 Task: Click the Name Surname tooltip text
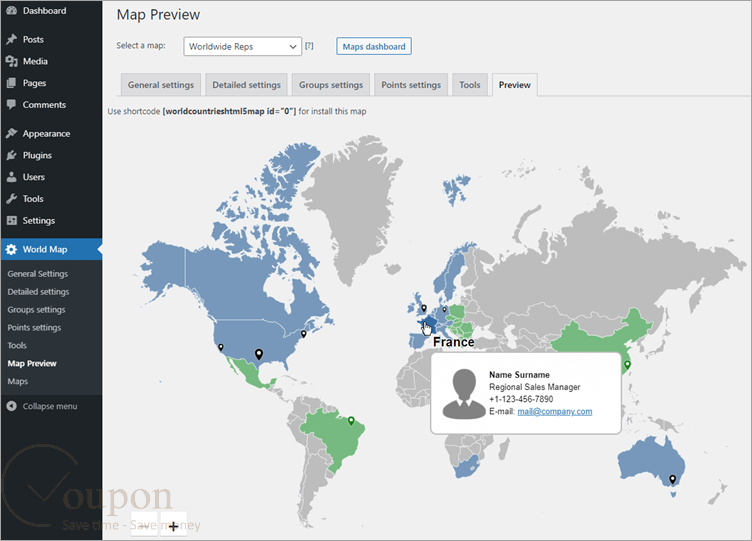[519, 375]
